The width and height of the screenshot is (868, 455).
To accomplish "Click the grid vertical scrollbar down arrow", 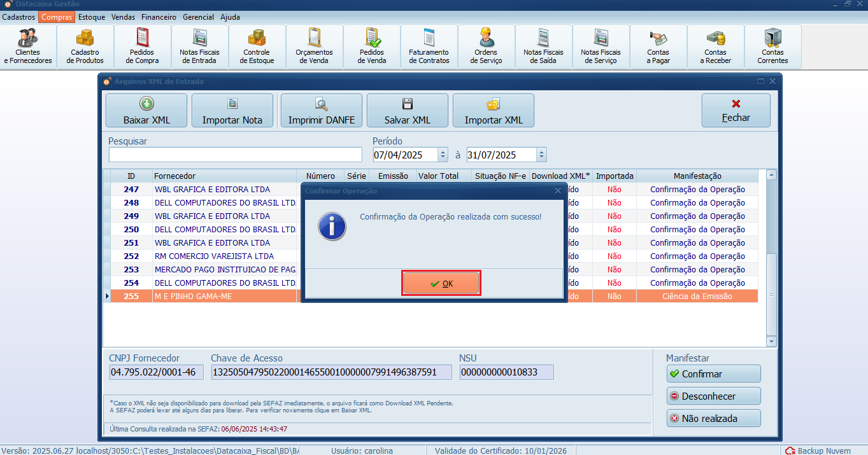I will 771,342.
